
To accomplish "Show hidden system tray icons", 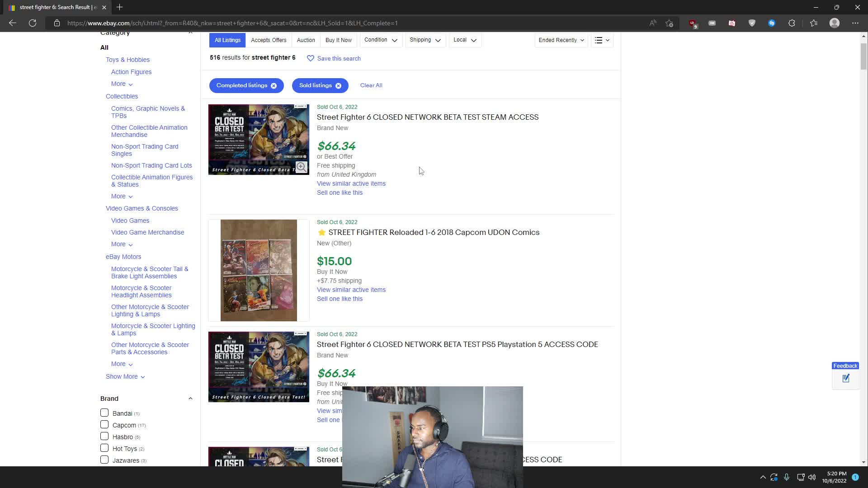I will click(x=763, y=477).
